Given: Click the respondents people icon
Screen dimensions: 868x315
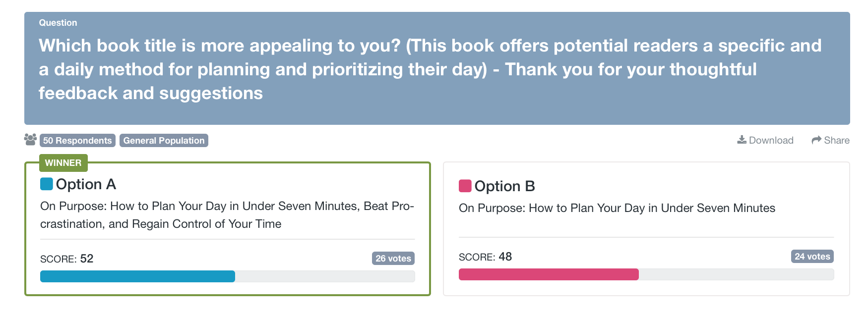Looking at the screenshot, I should tap(31, 140).
